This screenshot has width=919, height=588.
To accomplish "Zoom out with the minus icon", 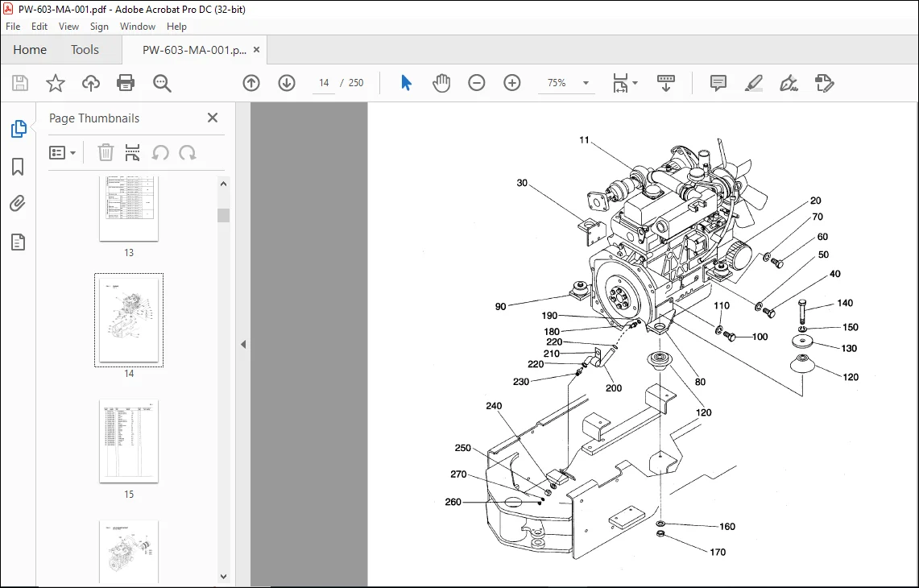I will 477,83.
